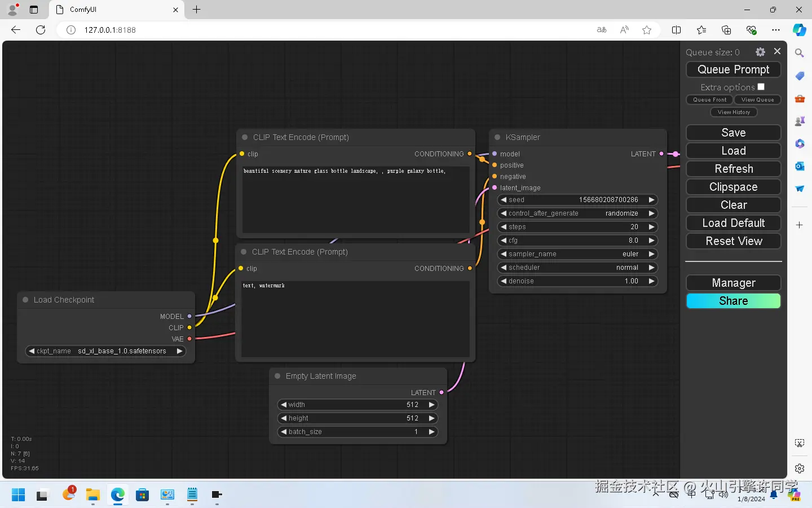Click the KSampler LATENT output socket

pos(661,154)
